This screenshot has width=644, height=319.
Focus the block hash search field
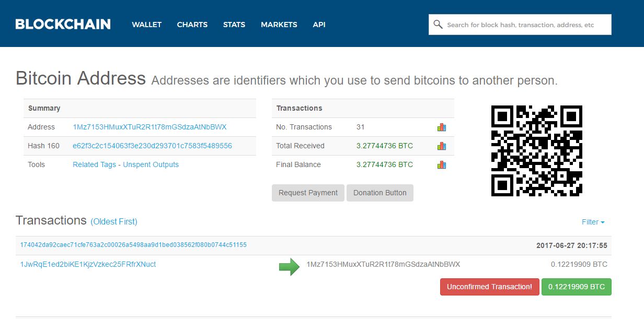click(x=520, y=25)
